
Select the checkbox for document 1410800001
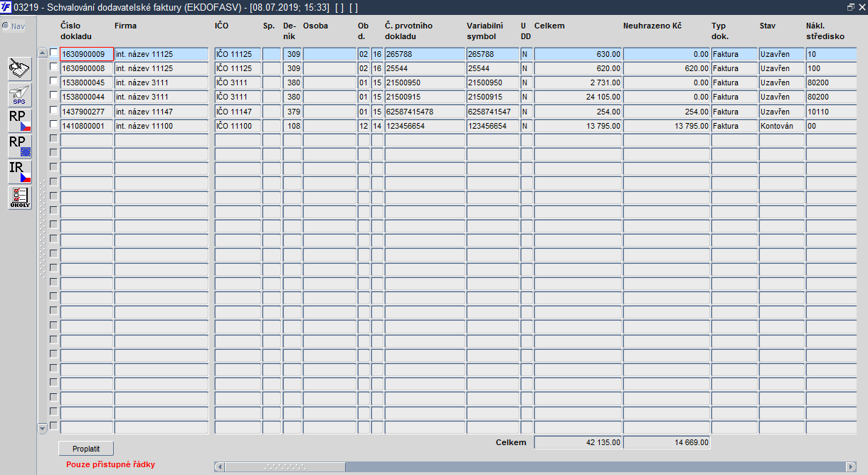point(53,125)
